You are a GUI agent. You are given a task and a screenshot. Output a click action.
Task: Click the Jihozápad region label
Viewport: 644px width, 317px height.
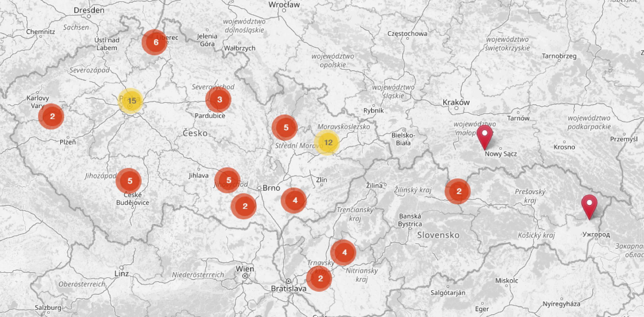pos(101,176)
